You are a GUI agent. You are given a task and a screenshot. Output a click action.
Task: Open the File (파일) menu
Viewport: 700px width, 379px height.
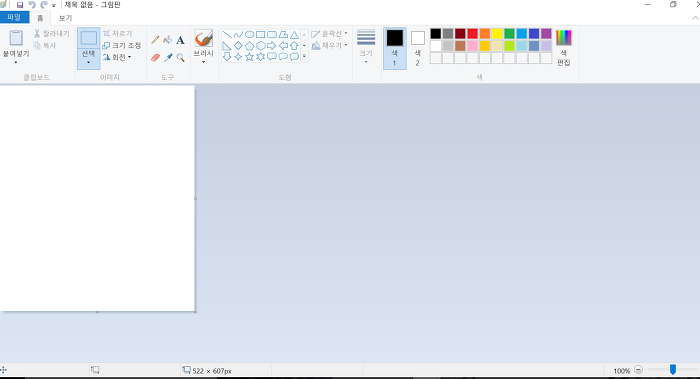14,17
